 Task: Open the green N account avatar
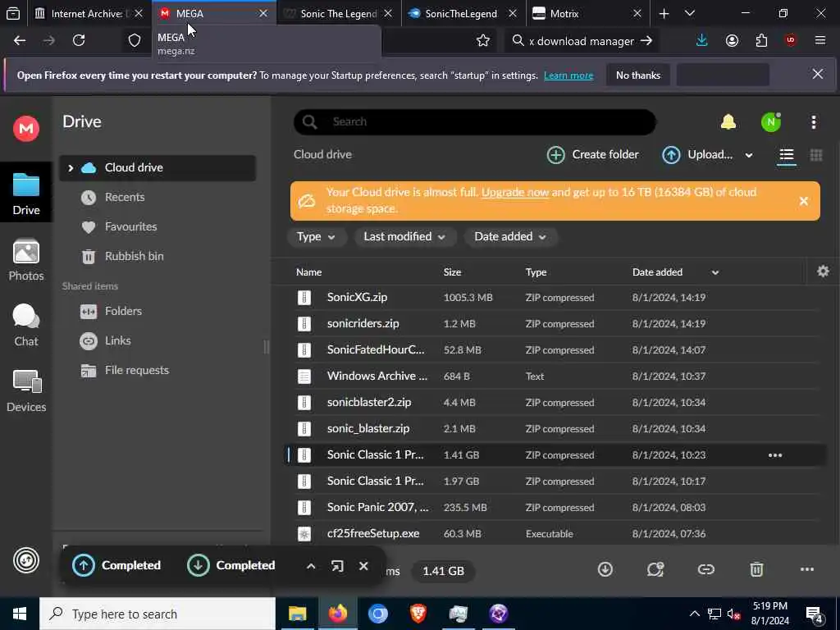click(770, 122)
